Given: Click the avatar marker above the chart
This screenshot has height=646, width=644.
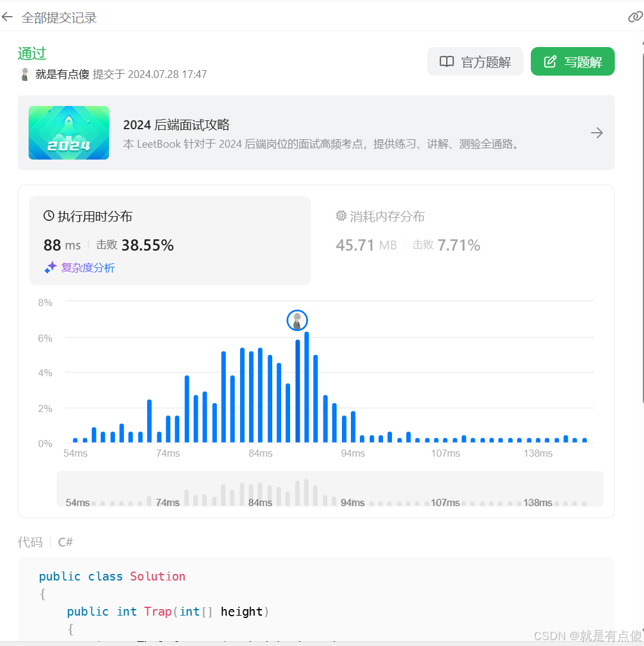Looking at the screenshot, I should (297, 320).
